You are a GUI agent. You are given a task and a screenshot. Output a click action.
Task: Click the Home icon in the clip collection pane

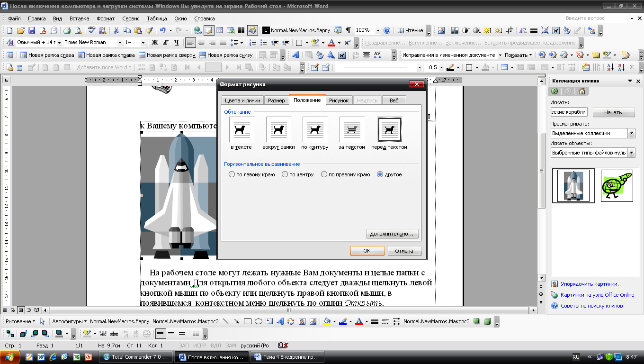[x=581, y=91]
